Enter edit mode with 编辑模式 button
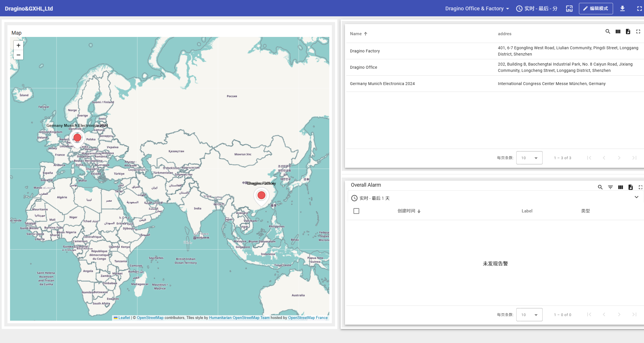The width and height of the screenshot is (644, 343). tap(596, 9)
